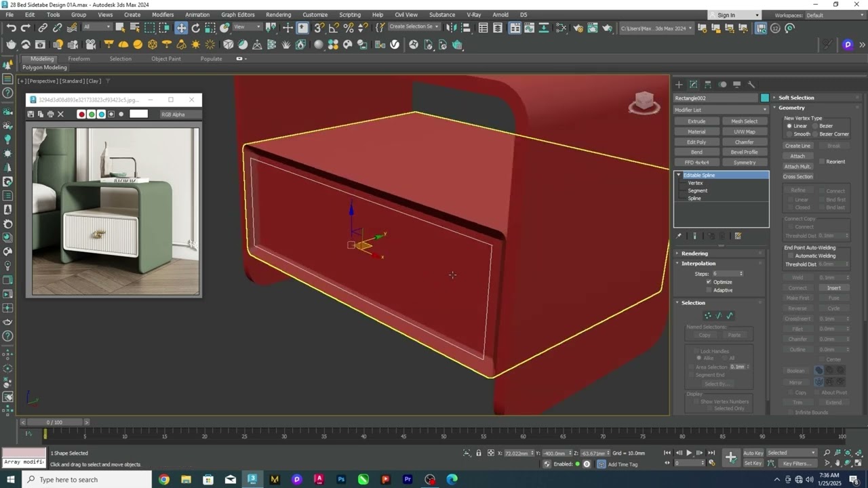The width and height of the screenshot is (868, 488).
Task: Open the Utilities wrench panel tab
Action: coord(751,85)
